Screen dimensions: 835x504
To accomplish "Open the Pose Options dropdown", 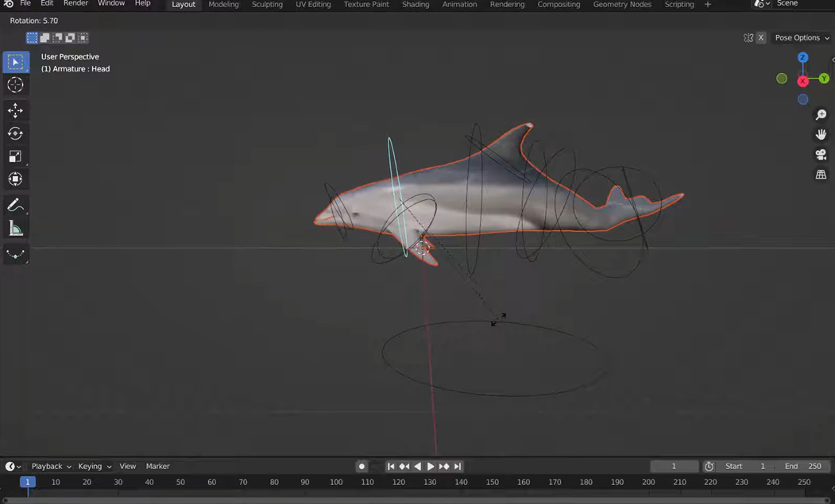I will coord(801,38).
